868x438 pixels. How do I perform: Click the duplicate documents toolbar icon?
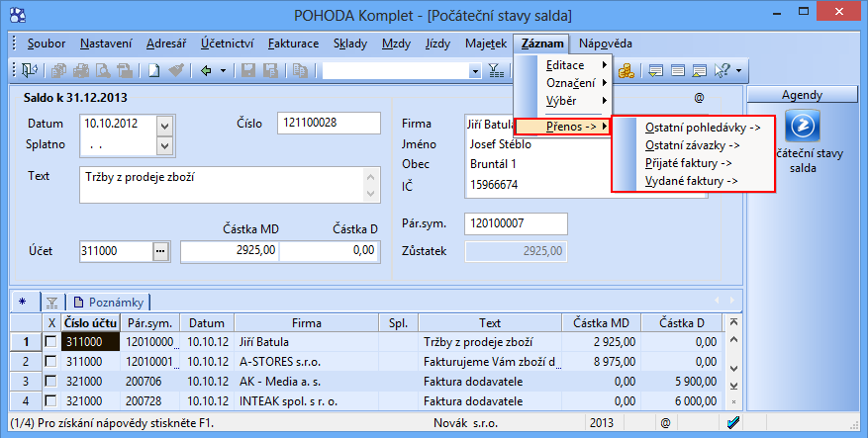(300, 71)
